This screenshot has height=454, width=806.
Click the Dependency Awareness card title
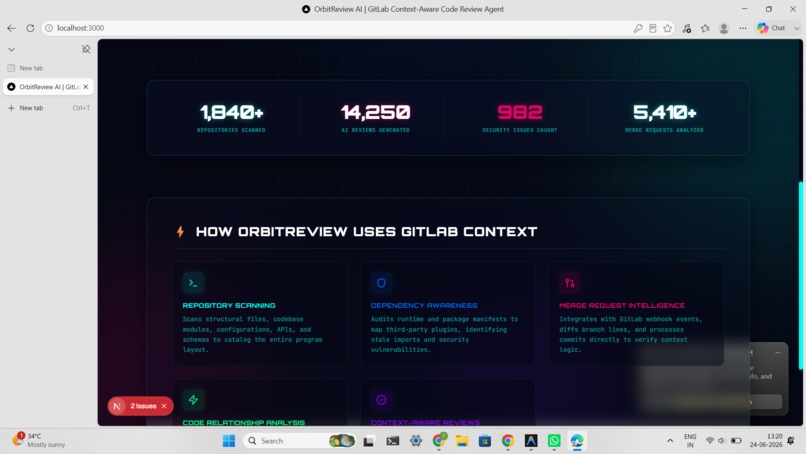tap(424, 305)
